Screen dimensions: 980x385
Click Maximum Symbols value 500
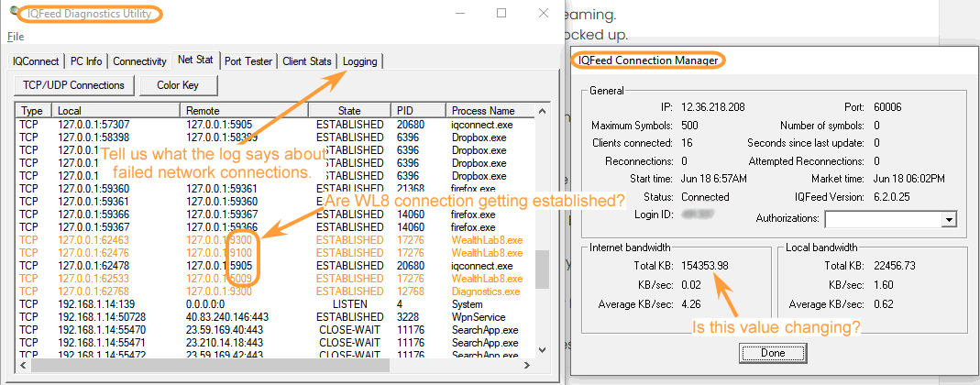[689, 125]
